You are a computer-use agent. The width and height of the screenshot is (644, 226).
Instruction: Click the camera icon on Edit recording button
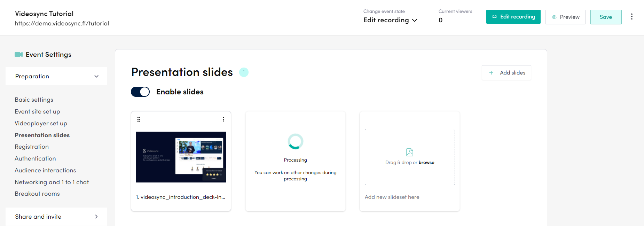(x=495, y=16)
